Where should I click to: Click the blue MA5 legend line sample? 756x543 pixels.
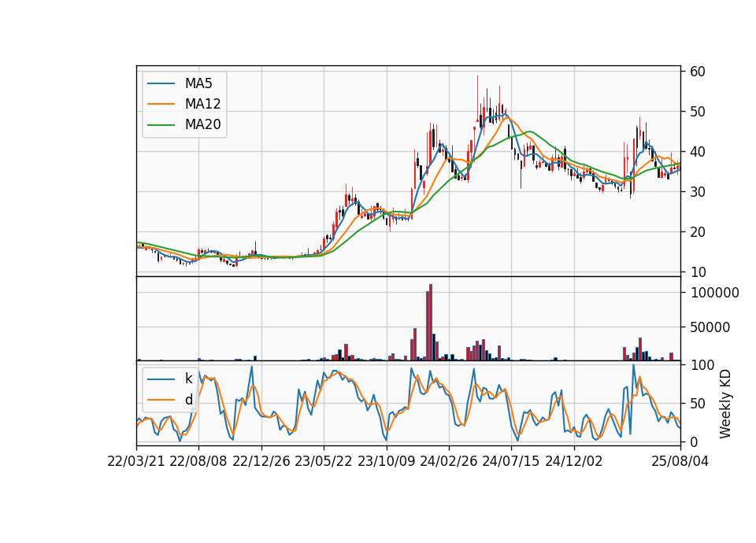pos(161,84)
